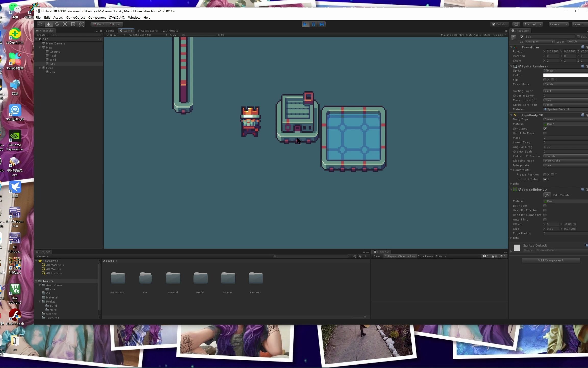Collapse the Map item in Hierarchy
Viewport: 588px width, 368px height.
(x=40, y=47)
